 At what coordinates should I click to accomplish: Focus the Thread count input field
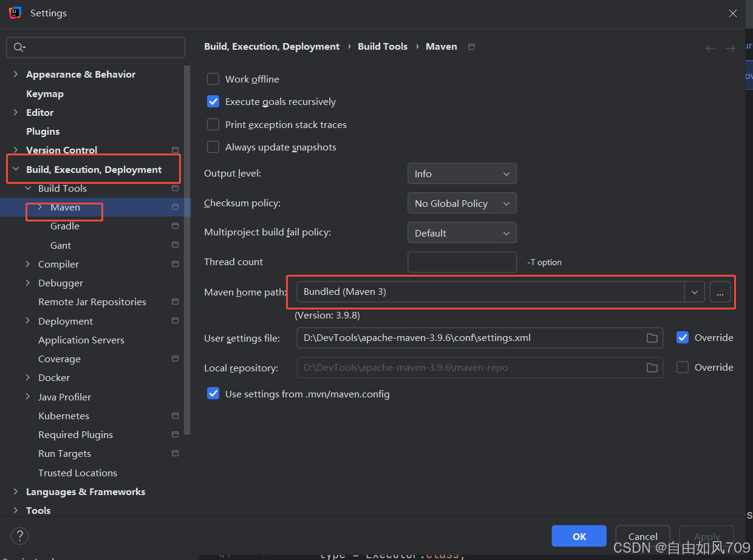[x=462, y=262]
